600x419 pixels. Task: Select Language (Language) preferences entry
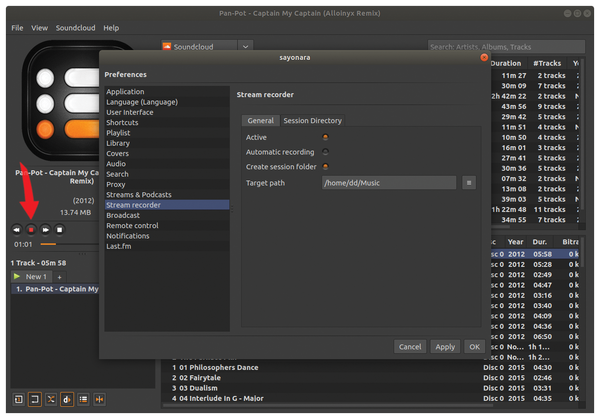pyautogui.click(x=167, y=102)
